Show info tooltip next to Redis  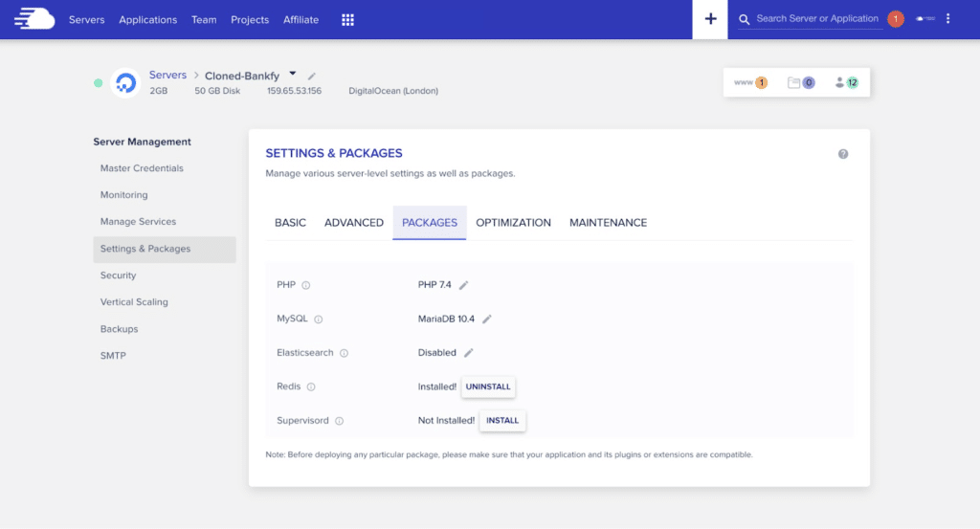311,387
